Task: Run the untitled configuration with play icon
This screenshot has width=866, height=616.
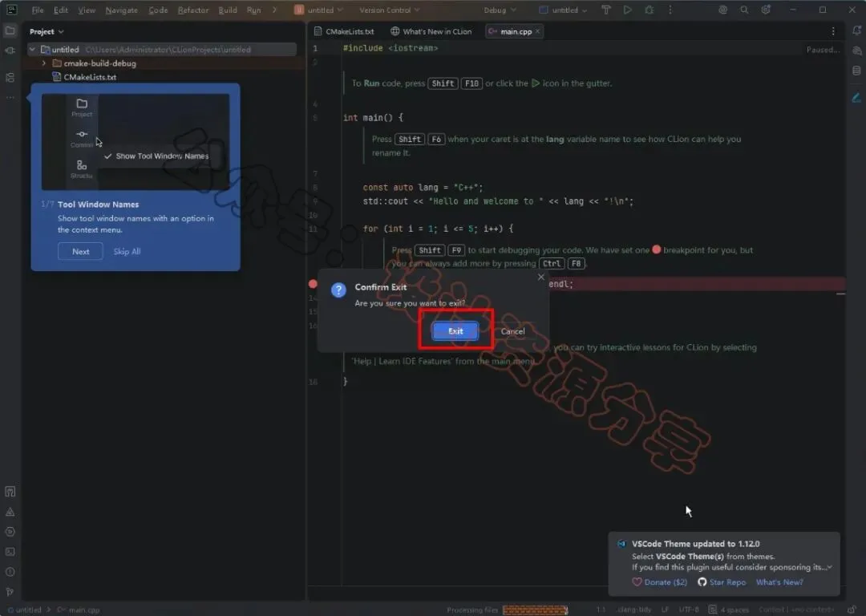Action: click(x=627, y=10)
